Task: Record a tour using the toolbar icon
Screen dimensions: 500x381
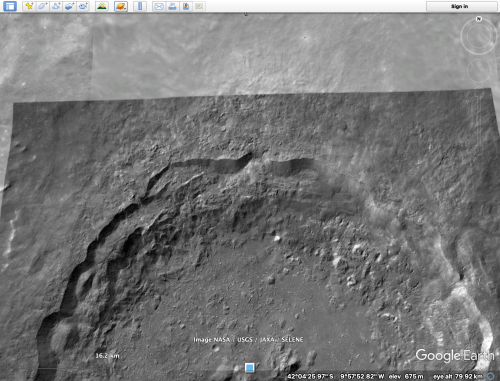Action: click(x=83, y=6)
